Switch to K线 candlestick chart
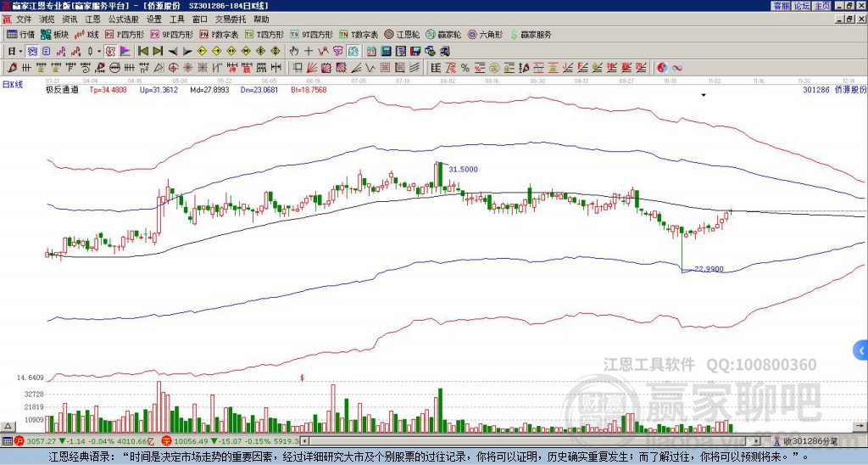 pyautogui.click(x=86, y=34)
